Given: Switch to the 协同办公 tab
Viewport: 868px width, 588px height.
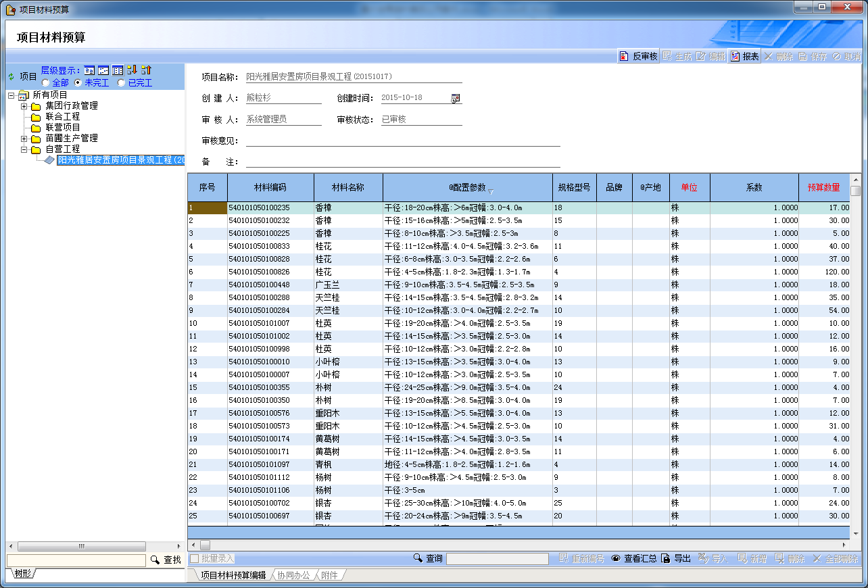Looking at the screenshot, I should click(x=293, y=575).
